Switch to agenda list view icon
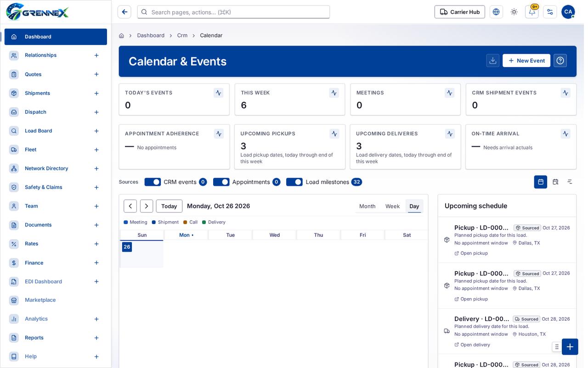Image resolution: width=588 pixels, height=368 pixels. click(x=570, y=182)
